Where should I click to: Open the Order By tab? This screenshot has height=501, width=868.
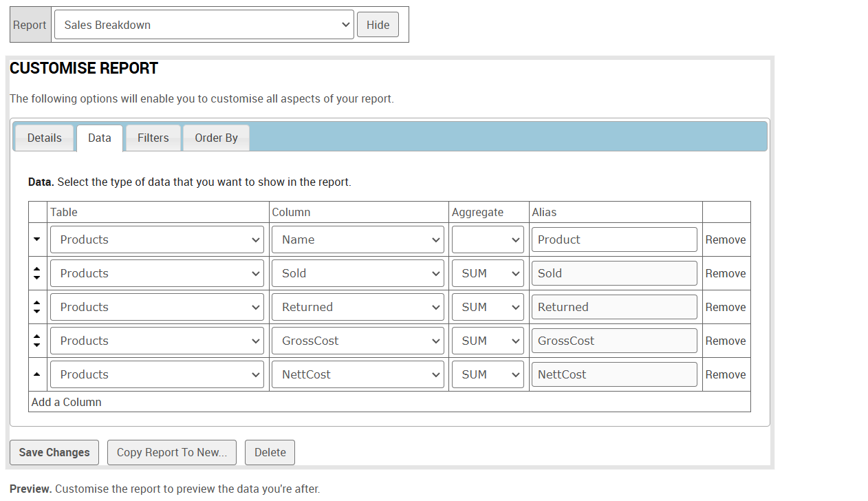(x=216, y=138)
